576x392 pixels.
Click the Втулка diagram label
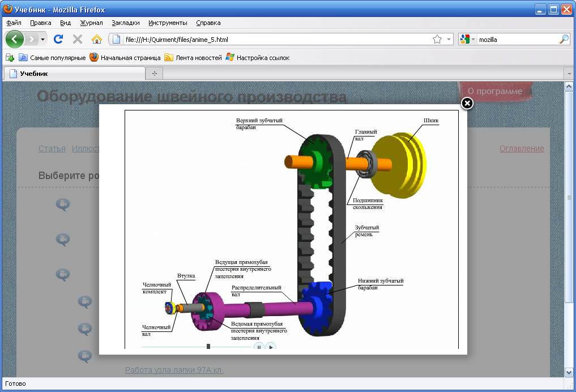186,276
